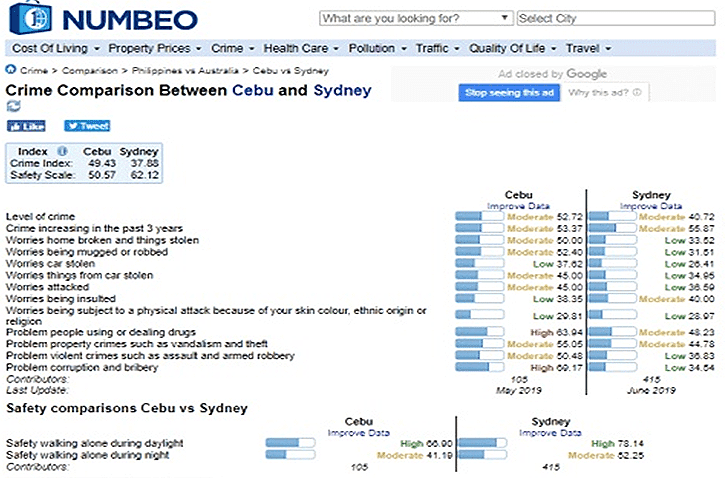The height and width of the screenshot is (478, 725).
Task: Open the Pollution menu
Action: click(x=377, y=49)
